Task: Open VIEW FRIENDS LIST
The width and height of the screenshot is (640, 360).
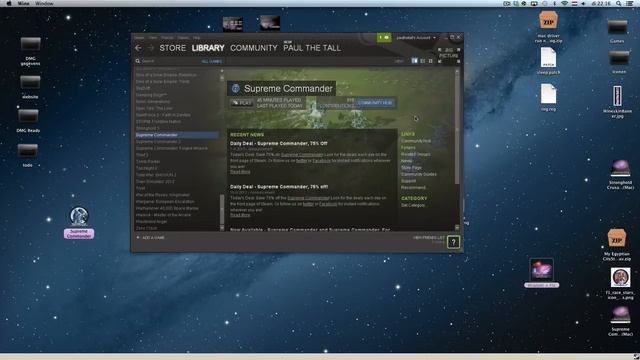Action: [429, 238]
